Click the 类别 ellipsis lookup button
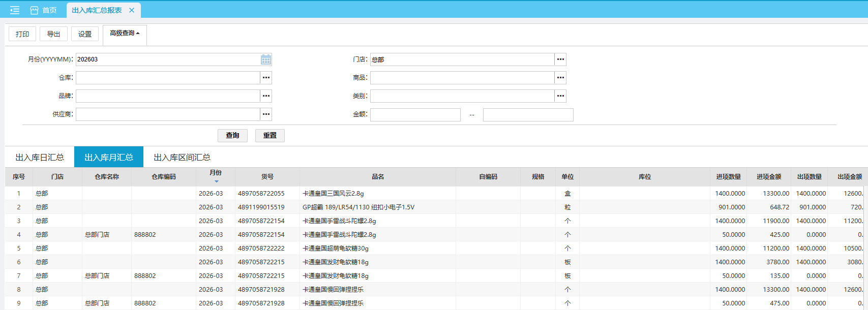The height and width of the screenshot is (310, 868). coord(560,96)
